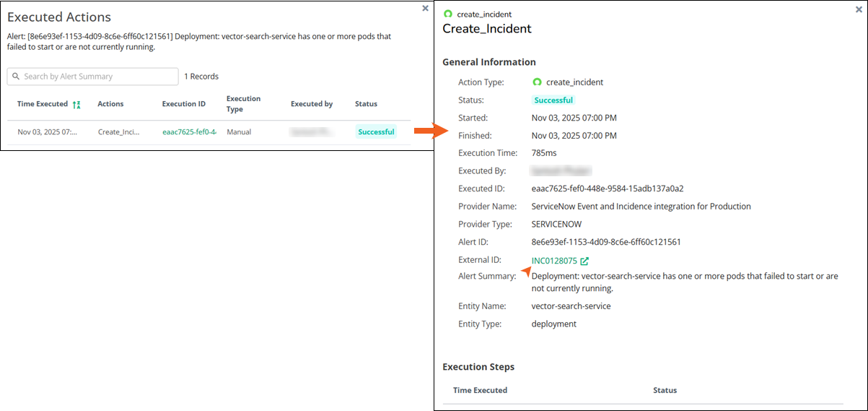Click the create_incident icon above the panel title

(x=448, y=14)
